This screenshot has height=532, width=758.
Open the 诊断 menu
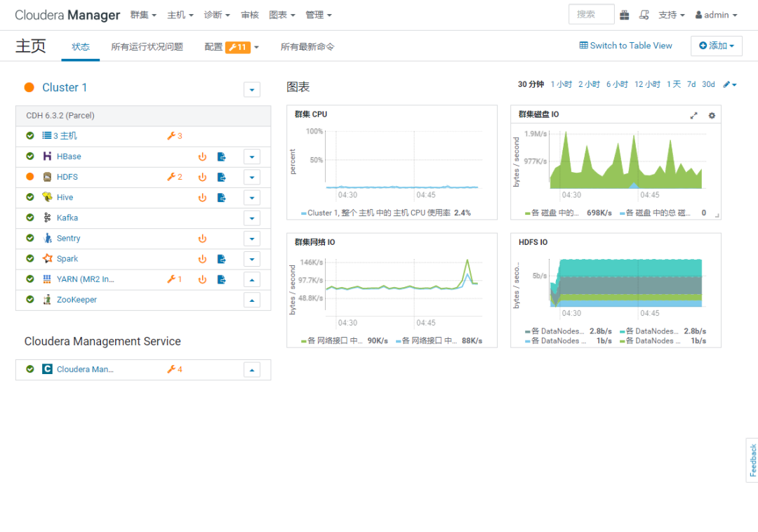(217, 15)
